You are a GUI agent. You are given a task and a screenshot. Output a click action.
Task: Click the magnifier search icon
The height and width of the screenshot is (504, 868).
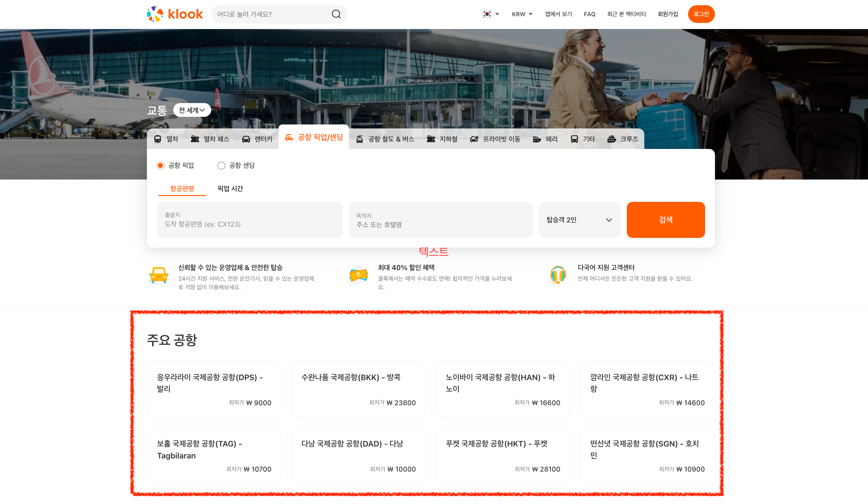pos(336,14)
